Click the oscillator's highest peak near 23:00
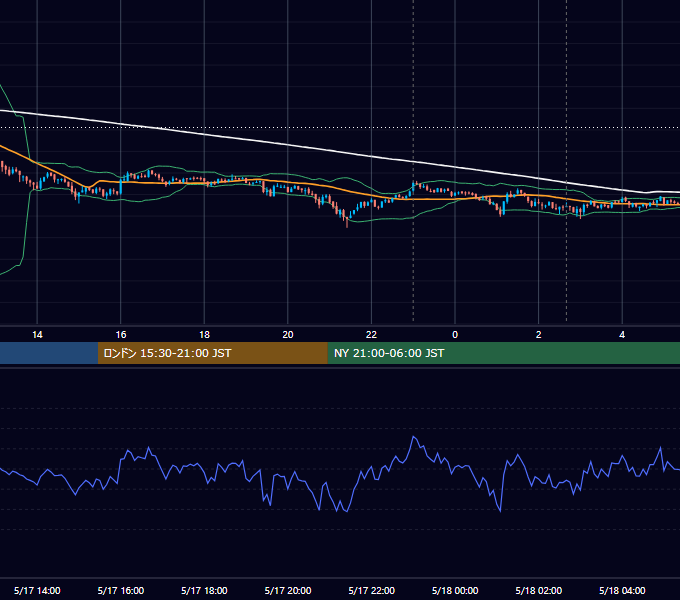This screenshot has width=680, height=600. pyautogui.click(x=413, y=437)
